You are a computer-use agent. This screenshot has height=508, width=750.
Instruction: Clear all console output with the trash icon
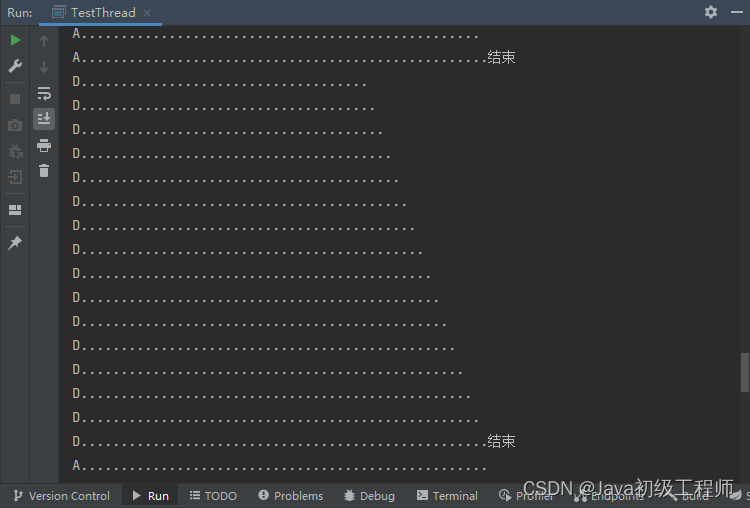pyautogui.click(x=44, y=171)
